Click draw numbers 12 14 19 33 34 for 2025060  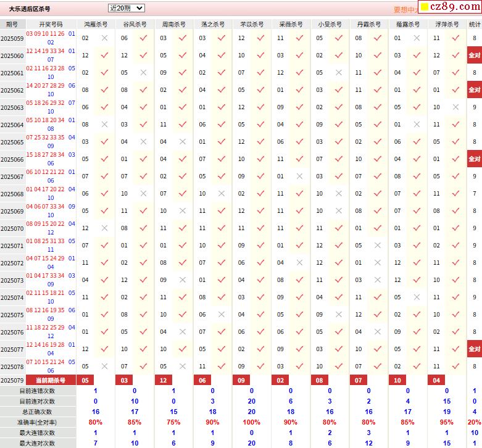click(x=45, y=51)
